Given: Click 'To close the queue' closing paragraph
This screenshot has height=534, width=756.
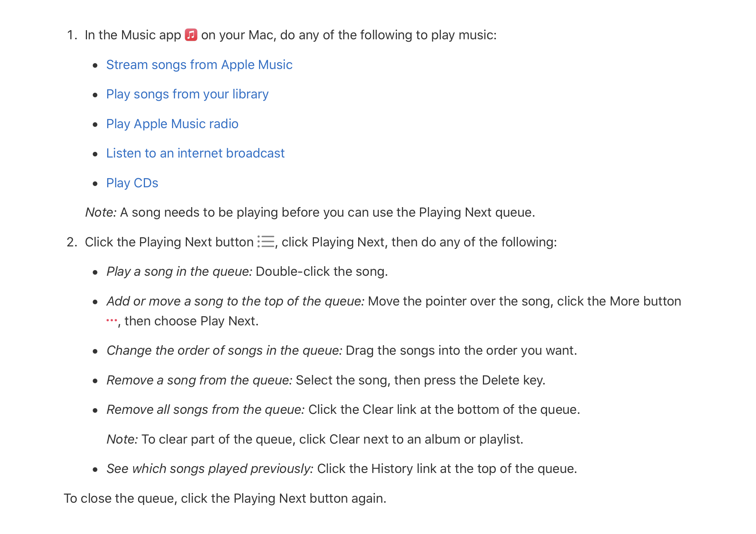Looking at the screenshot, I should coord(225,498).
